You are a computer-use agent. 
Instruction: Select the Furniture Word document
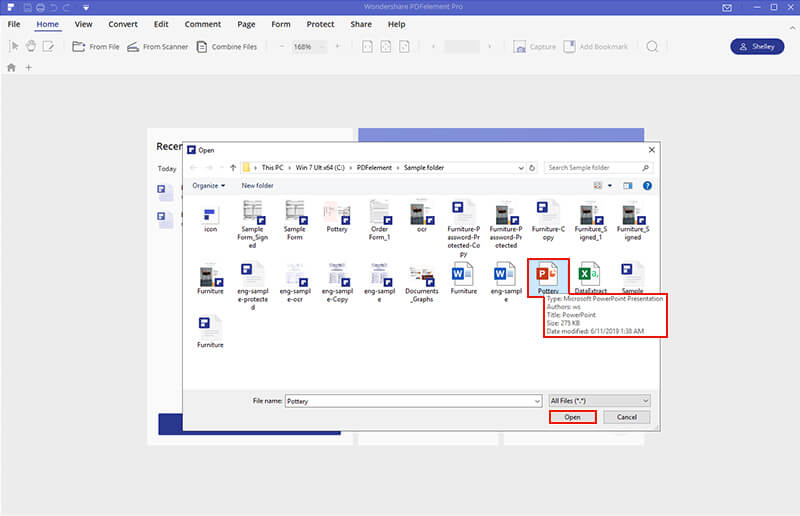(464, 278)
